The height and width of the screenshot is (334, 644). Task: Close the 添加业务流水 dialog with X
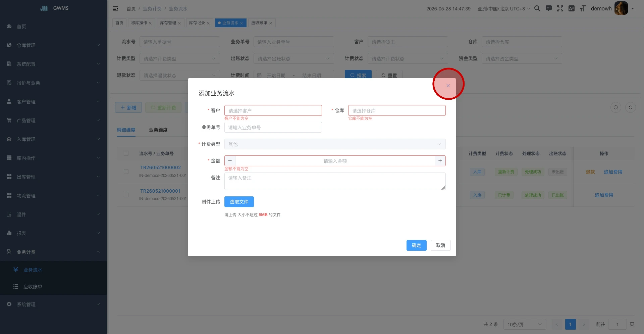(x=448, y=86)
